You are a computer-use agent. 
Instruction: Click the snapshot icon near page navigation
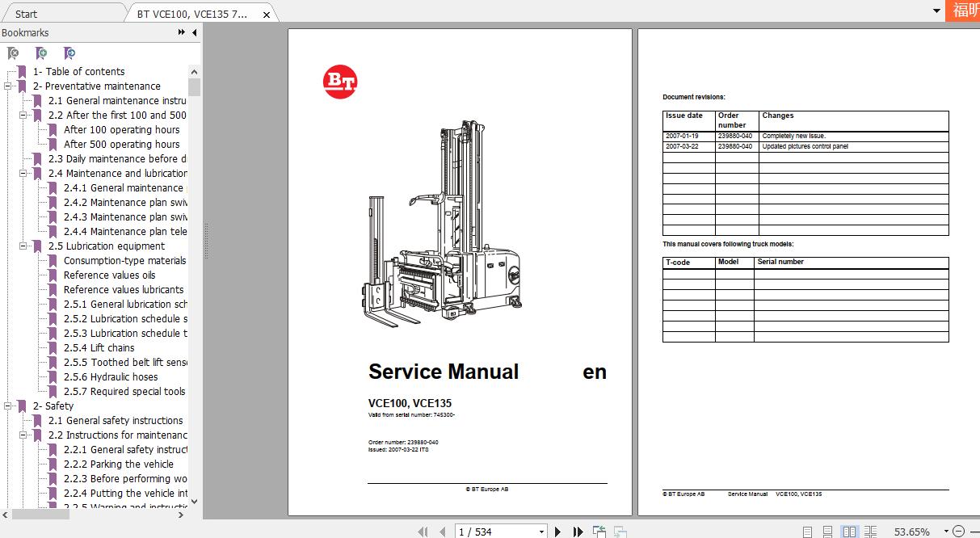(x=599, y=531)
